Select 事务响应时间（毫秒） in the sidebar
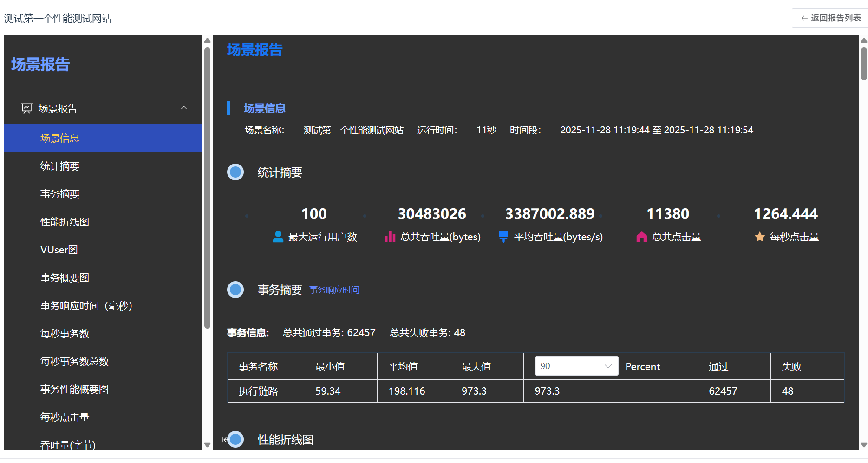Screen dimensions: 868x463 click(x=86, y=305)
